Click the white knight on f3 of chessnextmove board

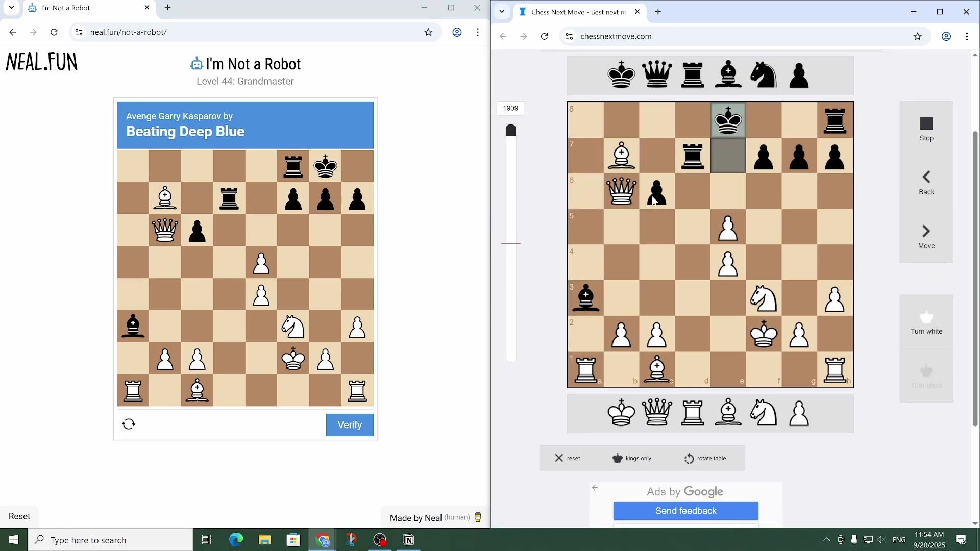pyautogui.click(x=764, y=298)
